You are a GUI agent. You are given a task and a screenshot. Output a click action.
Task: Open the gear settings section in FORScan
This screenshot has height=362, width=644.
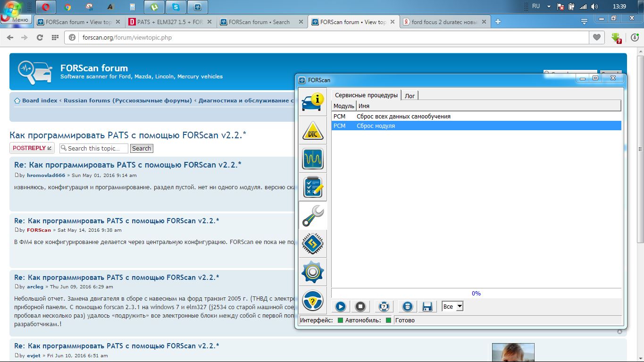point(313,272)
